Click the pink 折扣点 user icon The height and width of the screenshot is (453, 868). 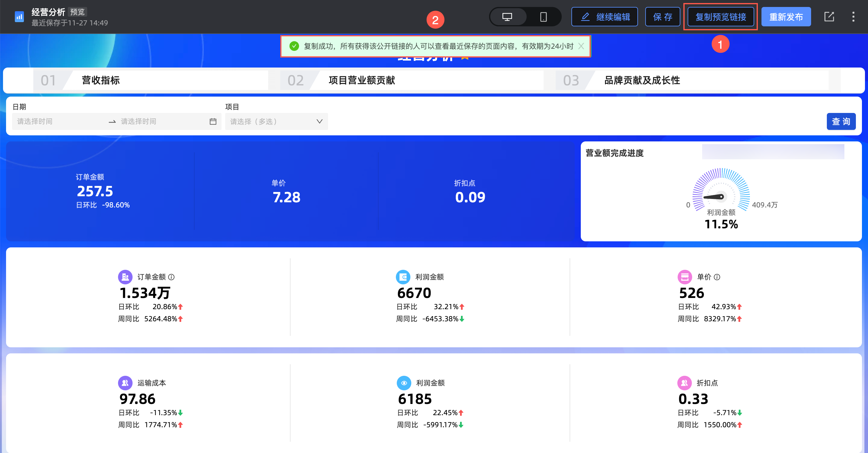tap(684, 383)
